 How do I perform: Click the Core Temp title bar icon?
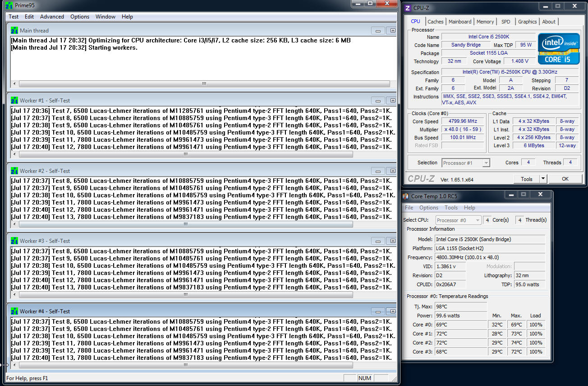(x=406, y=196)
